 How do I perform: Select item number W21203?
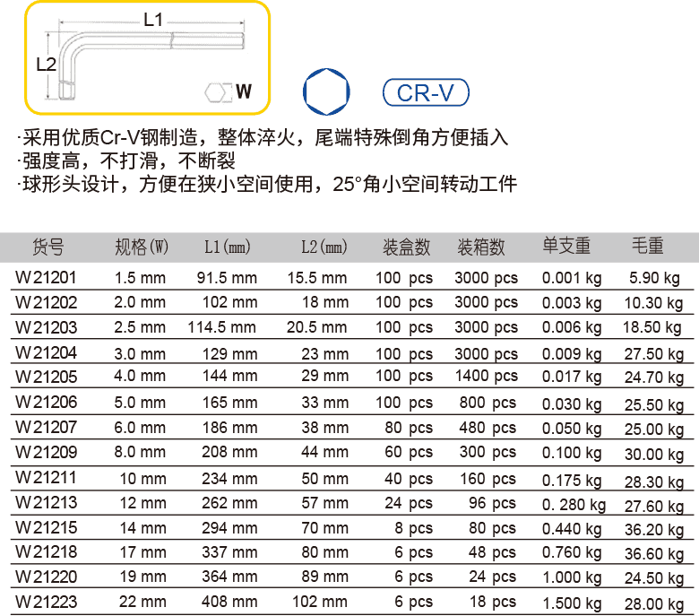pos(46,327)
